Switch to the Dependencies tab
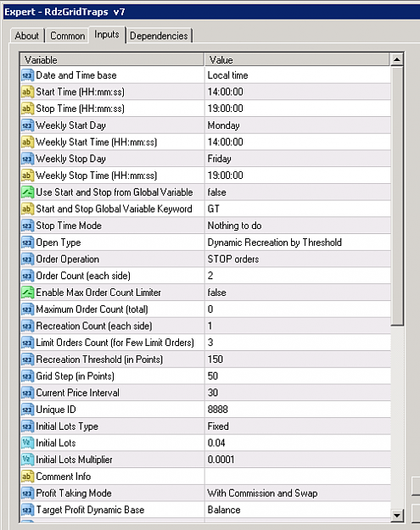The height and width of the screenshot is (530, 420). pyautogui.click(x=159, y=36)
